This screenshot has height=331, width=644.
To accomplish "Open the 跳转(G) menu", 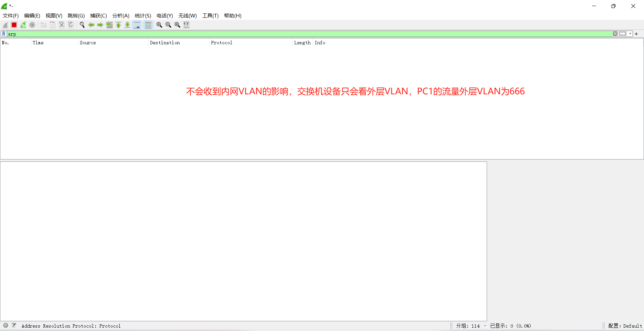I will pos(76,16).
